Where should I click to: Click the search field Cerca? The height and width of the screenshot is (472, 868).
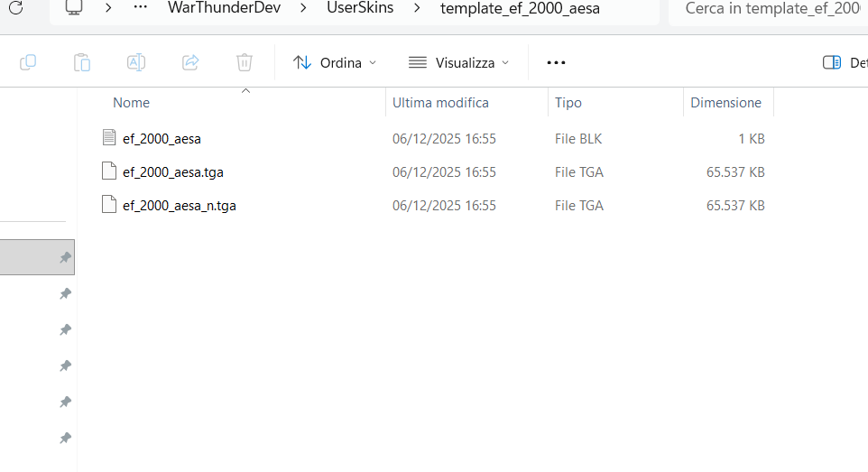tap(771, 9)
